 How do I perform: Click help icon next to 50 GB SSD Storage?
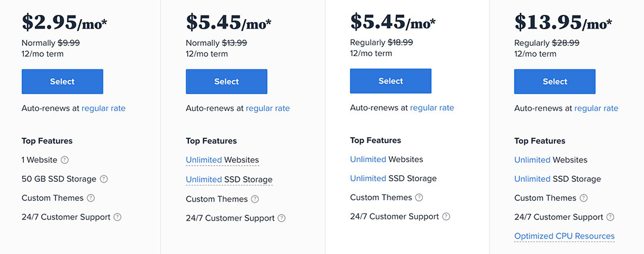104,179
